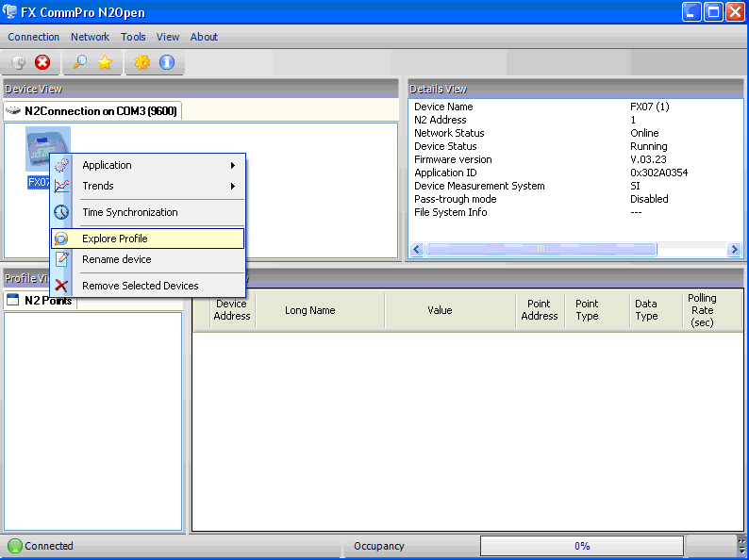Click the Data Type column header
Screen dimensions: 749x560
point(656,310)
